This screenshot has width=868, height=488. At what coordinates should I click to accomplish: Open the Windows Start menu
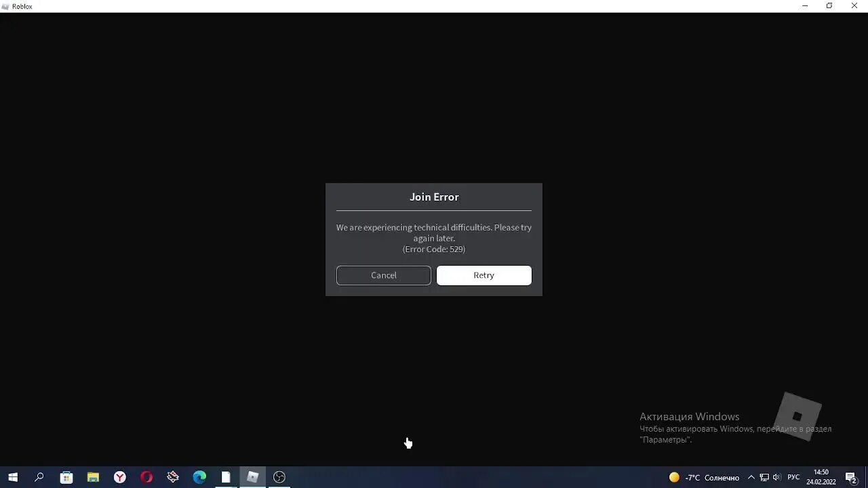pyautogui.click(x=13, y=477)
